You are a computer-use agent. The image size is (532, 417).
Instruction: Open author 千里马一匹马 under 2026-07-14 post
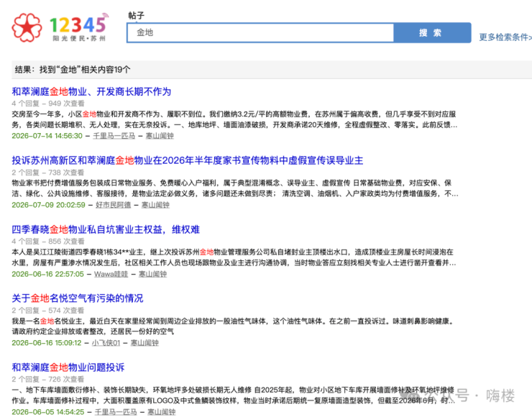(114, 136)
